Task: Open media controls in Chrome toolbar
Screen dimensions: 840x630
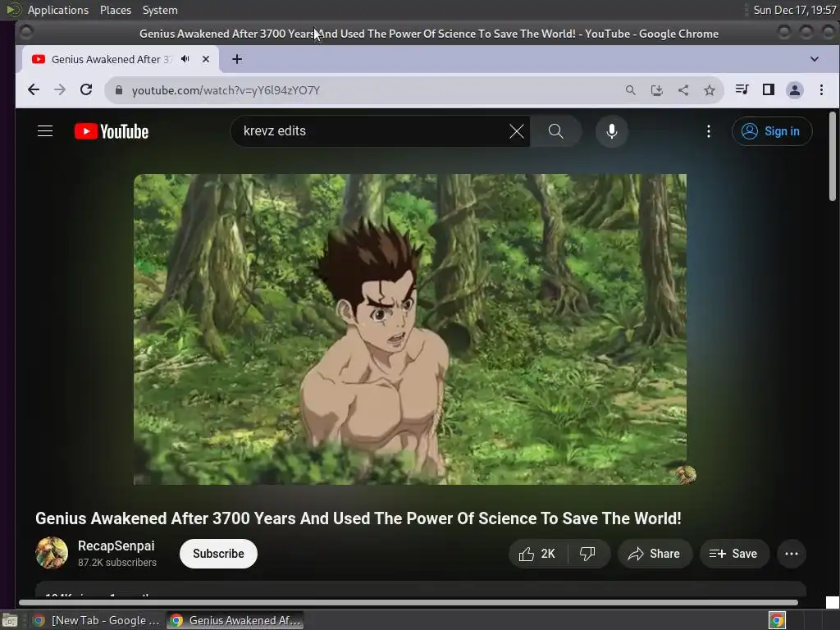Action: tap(742, 89)
